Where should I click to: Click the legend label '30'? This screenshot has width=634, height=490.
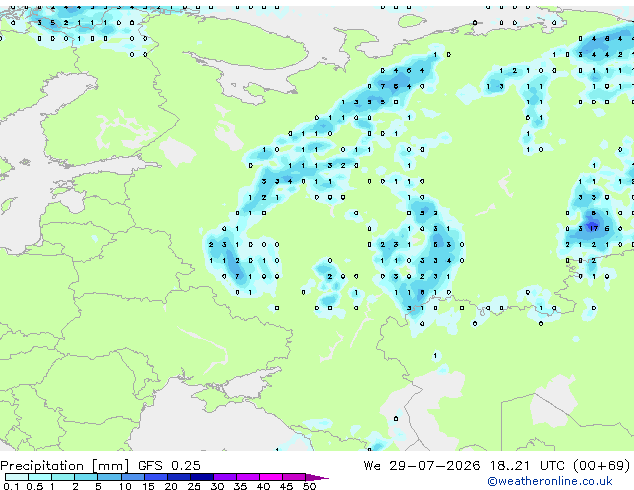pyautogui.click(x=217, y=486)
